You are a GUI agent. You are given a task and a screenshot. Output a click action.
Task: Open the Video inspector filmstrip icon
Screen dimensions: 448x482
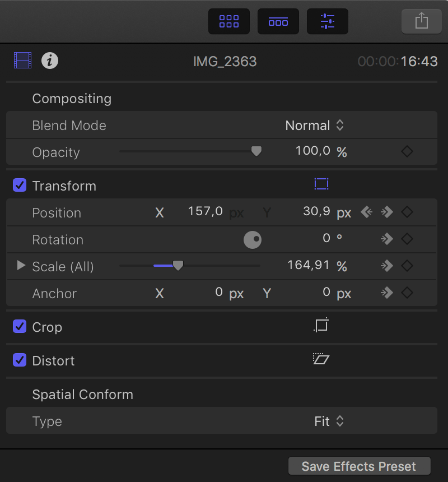click(x=23, y=61)
